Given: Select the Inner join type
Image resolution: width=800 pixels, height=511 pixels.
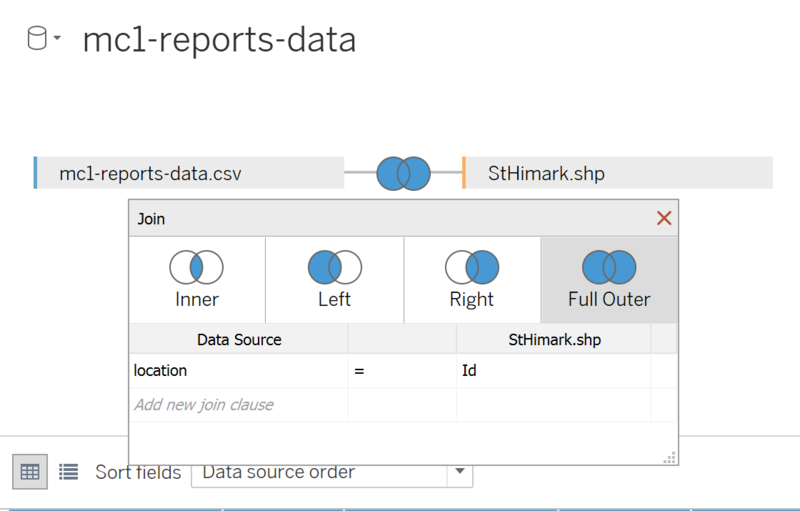Looking at the screenshot, I should coord(197,279).
